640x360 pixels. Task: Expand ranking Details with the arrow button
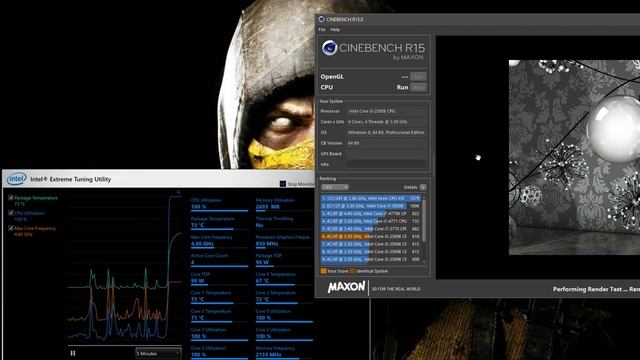[423, 187]
